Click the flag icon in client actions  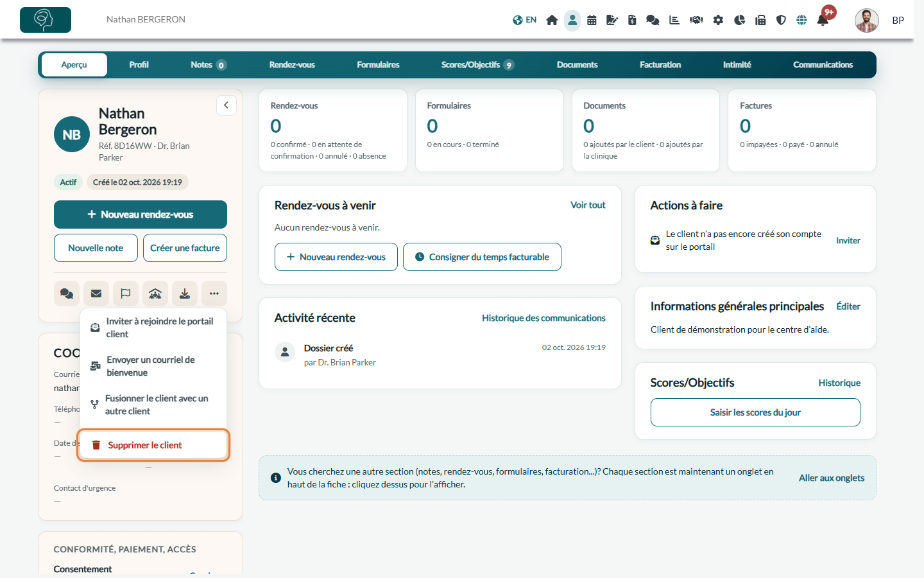[126, 293]
